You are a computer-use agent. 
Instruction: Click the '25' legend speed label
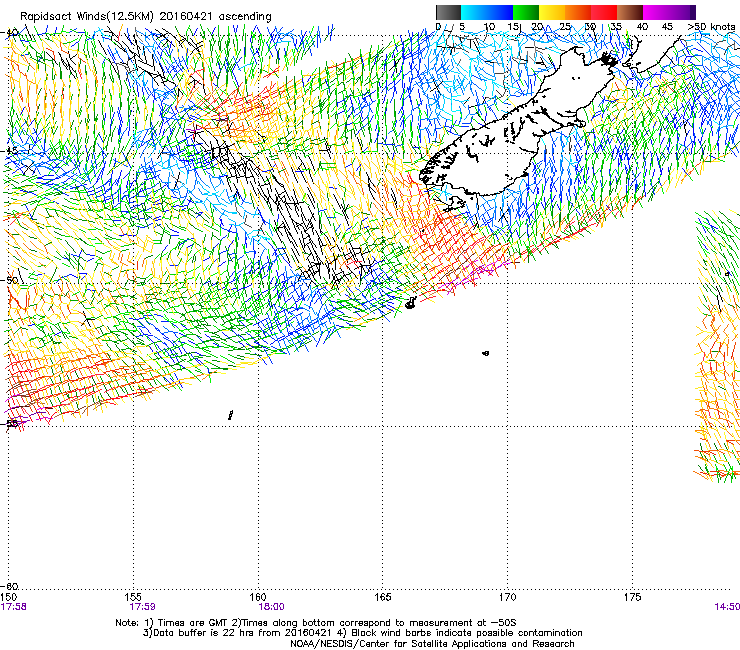pyautogui.click(x=565, y=27)
